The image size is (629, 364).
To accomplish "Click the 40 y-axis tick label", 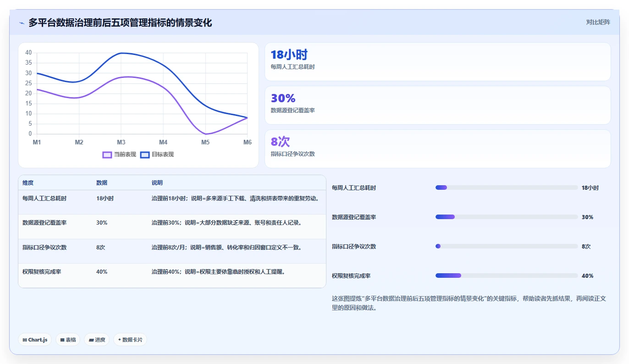I will (x=28, y=53).
